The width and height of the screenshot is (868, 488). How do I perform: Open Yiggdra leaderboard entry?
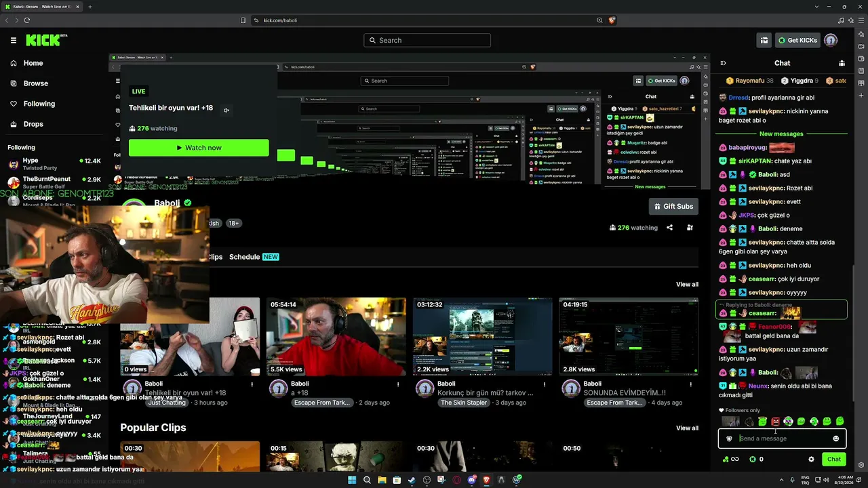[800, 81]
